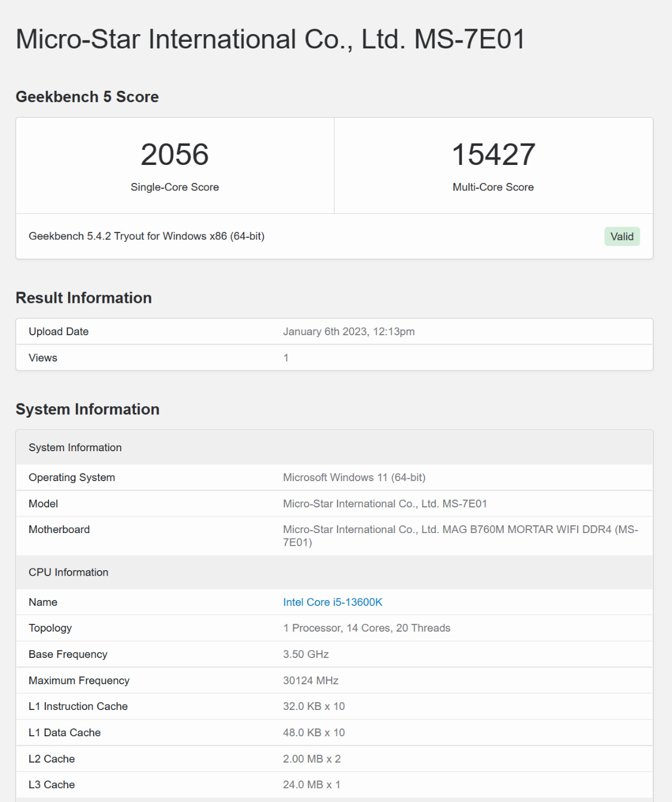
Task: Click the large System Information section heading
Action: point(87,409)
